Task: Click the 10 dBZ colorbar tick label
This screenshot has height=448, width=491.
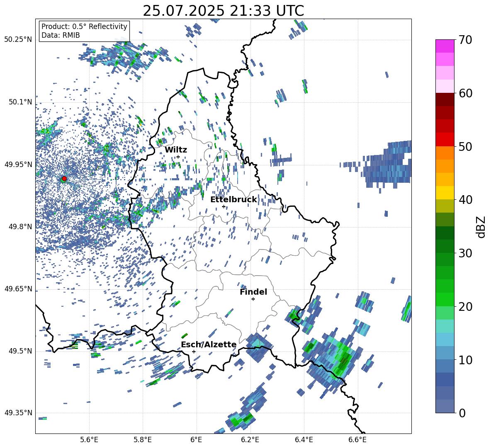Action: tap(465, 360)
